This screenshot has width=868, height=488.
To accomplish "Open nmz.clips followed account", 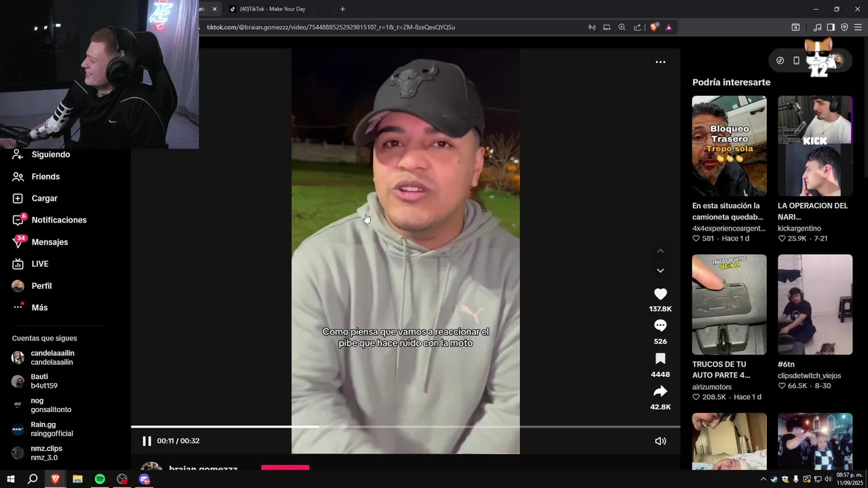I will [46, 453].
